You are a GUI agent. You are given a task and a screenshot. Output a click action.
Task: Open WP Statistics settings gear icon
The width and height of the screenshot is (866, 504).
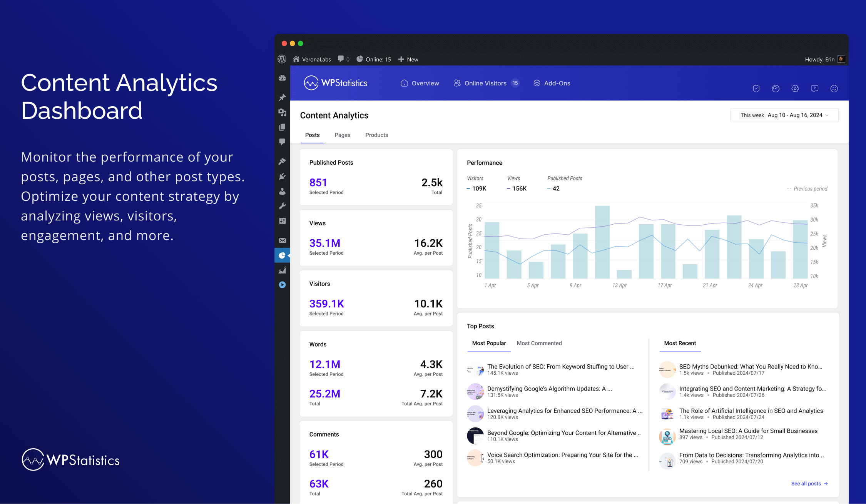(795, 88)
